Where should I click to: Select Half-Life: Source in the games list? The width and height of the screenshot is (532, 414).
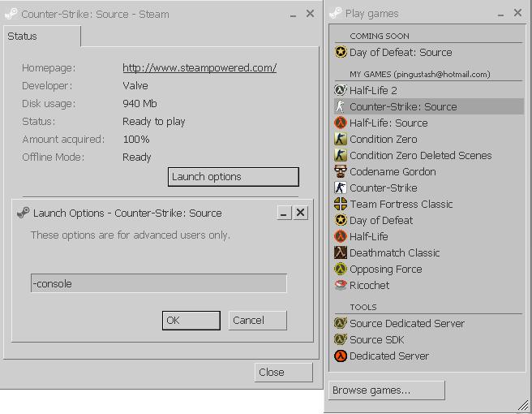(x=428, y=123)
